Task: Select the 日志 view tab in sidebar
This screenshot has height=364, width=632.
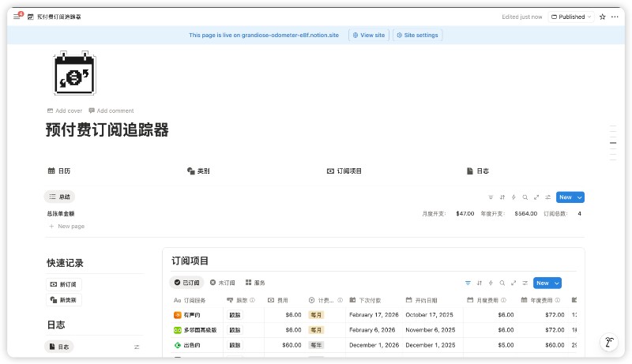Action: 59,347
